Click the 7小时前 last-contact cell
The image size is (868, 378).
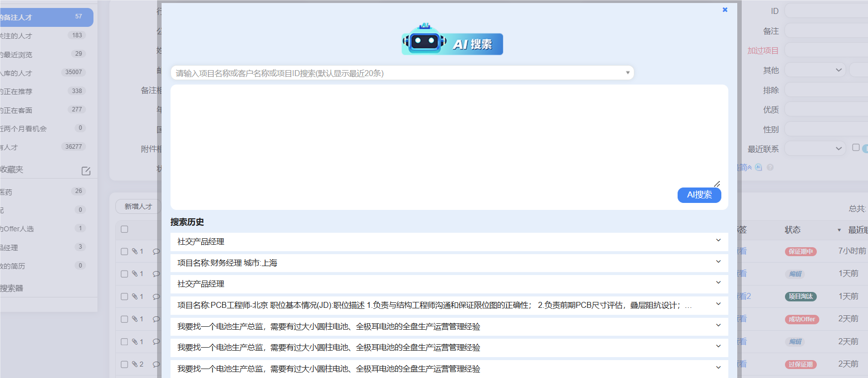(x=852, y=251)
